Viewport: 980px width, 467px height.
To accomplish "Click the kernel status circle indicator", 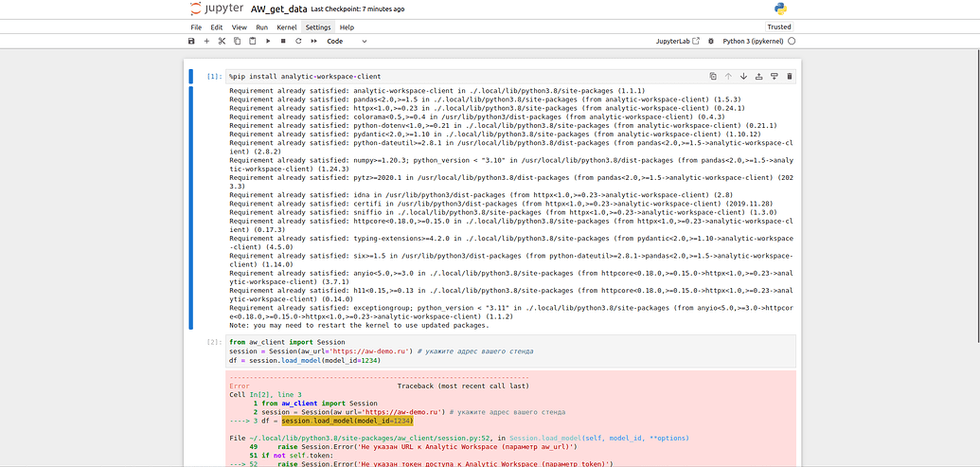I will click(792, 42).
